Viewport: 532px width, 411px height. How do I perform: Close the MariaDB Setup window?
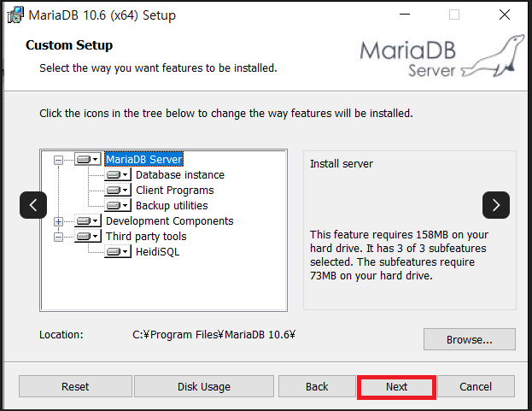click(505, 15)
